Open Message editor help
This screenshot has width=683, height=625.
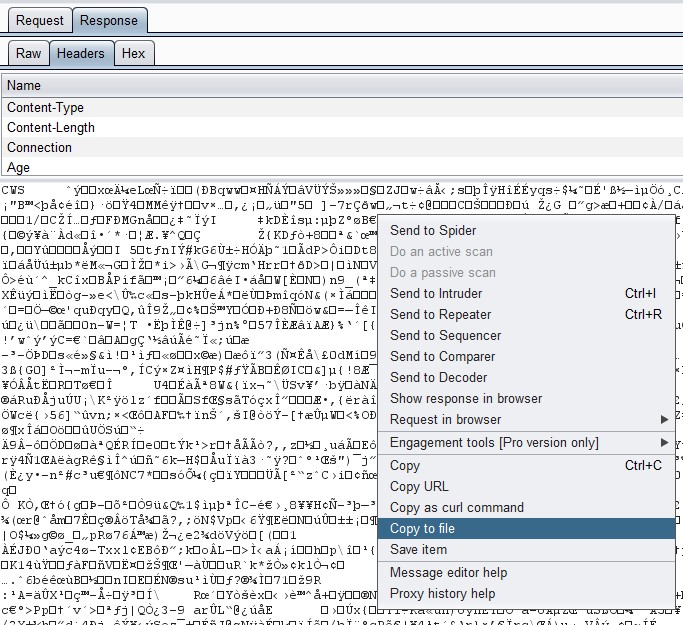coord(526,572)
